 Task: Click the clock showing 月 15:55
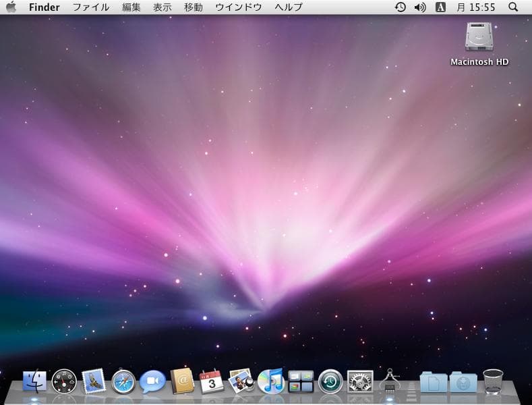(x=475, y=7)
